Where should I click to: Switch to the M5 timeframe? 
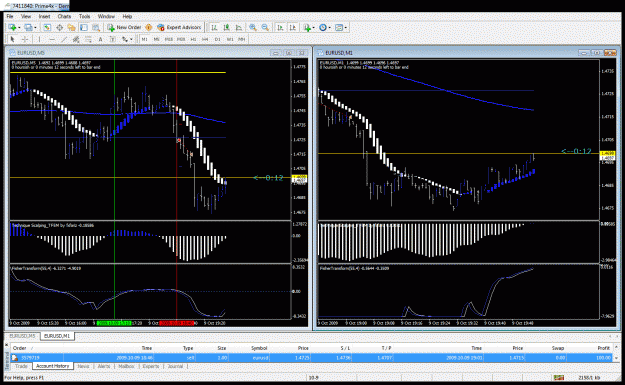pos(157,39)
